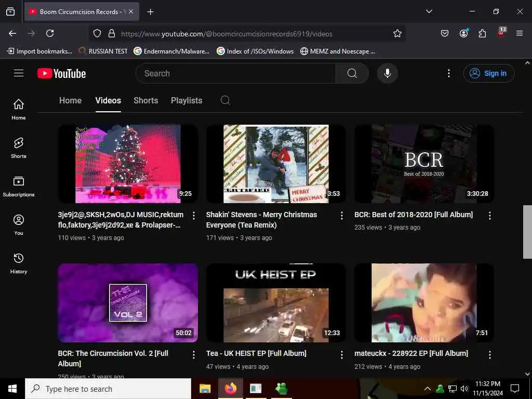Open options for BCR Best of 2018-2020
Image resolution: width=532 pixels, height=399 pixels.
[x=489, y=216]
